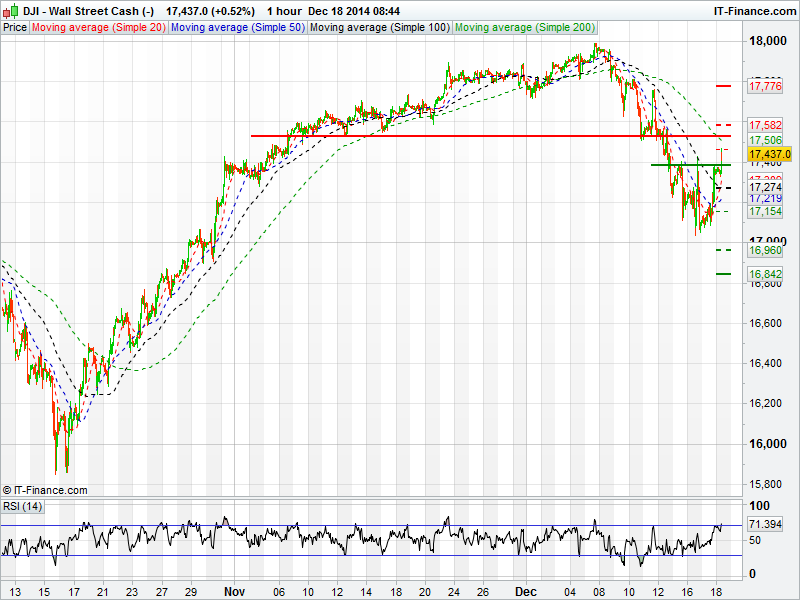
Task: Select the blue 17,219 price label
Action: coord(765,198)
